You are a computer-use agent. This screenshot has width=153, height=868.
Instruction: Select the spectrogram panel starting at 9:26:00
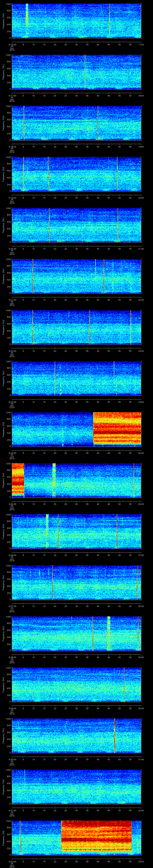tap(77, 531)
